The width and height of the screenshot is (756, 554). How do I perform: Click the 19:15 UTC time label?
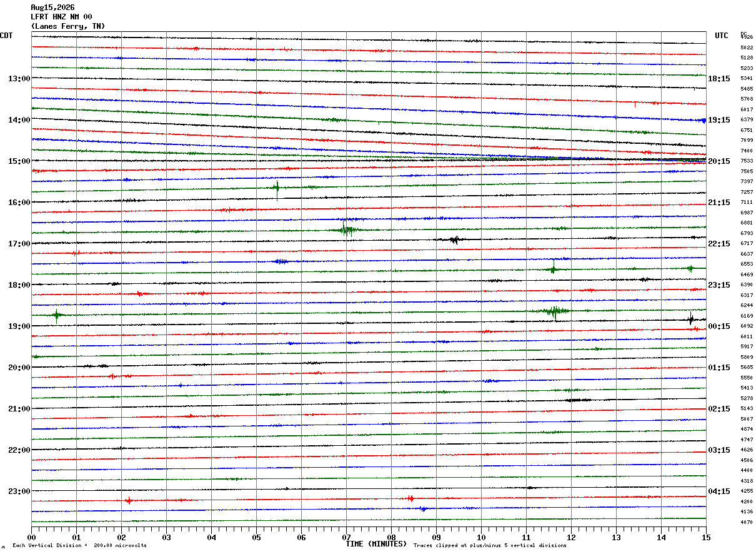click(x=719, y=120)
